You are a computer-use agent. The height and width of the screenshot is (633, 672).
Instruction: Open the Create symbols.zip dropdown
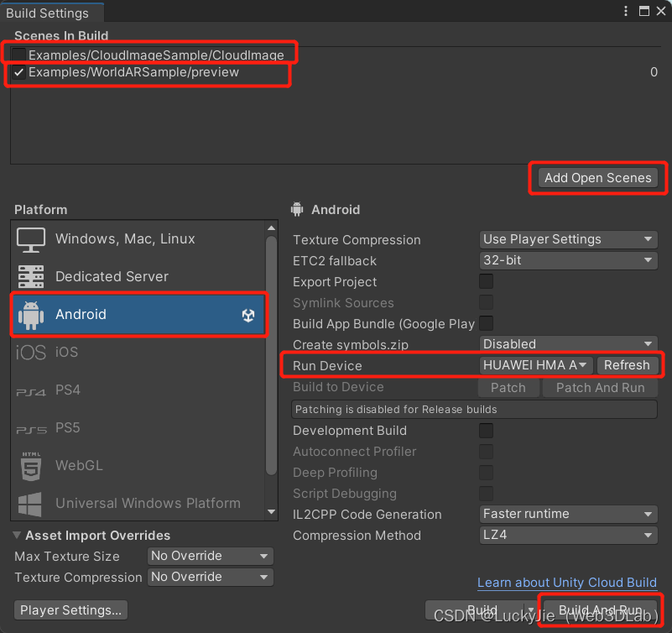[x=568, y=344]
